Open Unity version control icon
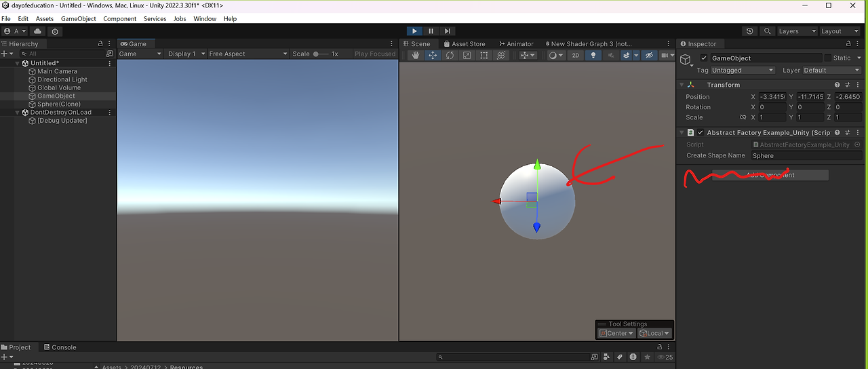Viewport: 868px width, 369px height. pyautogui.click(x=55, y=31)
